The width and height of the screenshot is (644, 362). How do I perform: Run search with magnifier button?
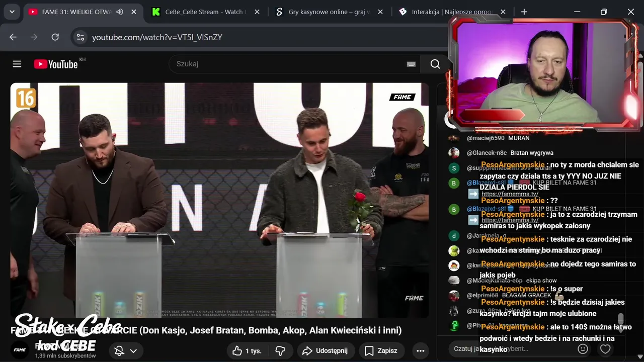click(x=435, y=64)
